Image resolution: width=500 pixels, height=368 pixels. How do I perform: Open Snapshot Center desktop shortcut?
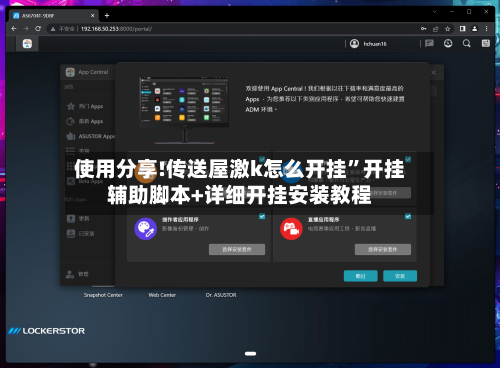pos(103,295)
